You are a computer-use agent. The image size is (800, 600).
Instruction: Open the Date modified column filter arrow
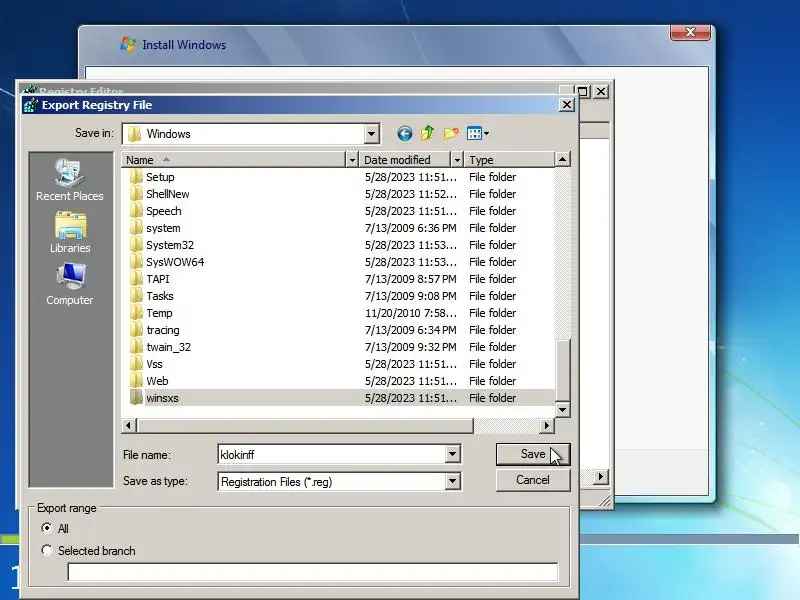pos(457,160)
